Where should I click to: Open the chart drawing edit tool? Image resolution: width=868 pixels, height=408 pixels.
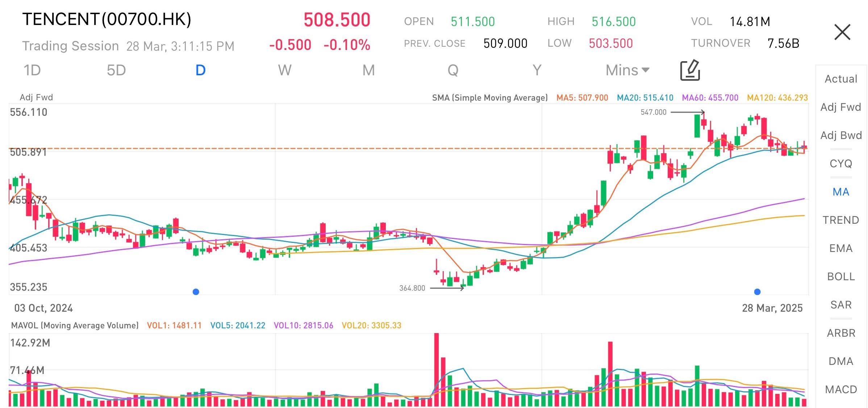690,70
